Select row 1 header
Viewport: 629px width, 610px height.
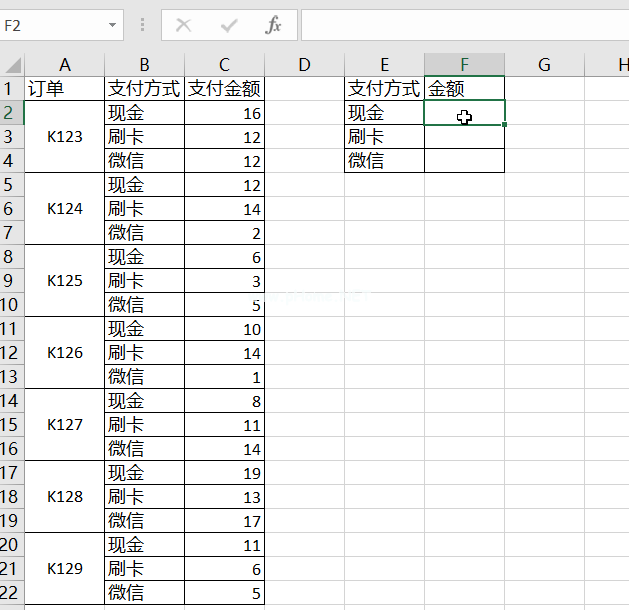click(12, 89)
